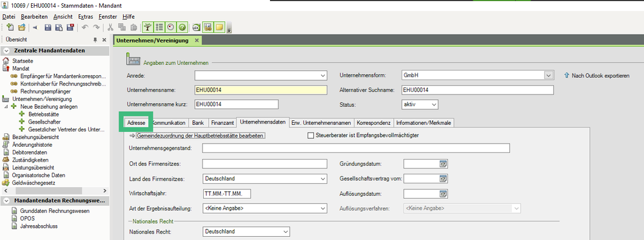Open the Datei menu
The width and height of the screenshot is (644, 240).
pos(8,17)
